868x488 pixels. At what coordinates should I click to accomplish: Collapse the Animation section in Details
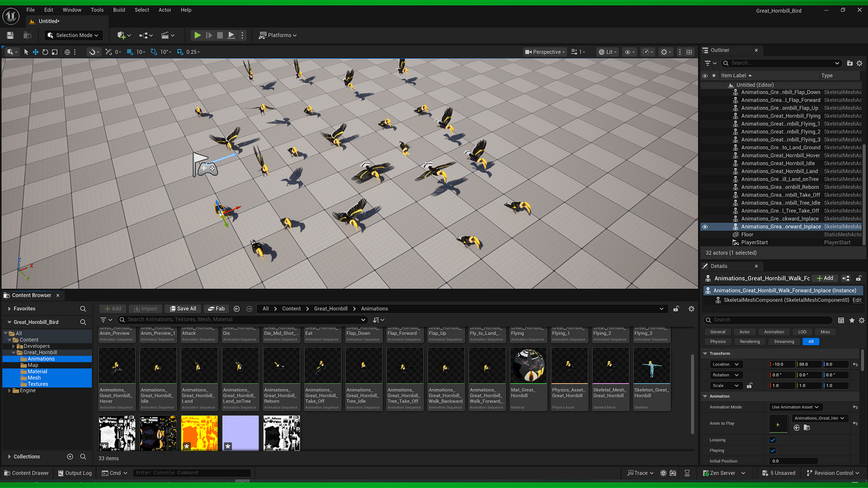[705, 396]
